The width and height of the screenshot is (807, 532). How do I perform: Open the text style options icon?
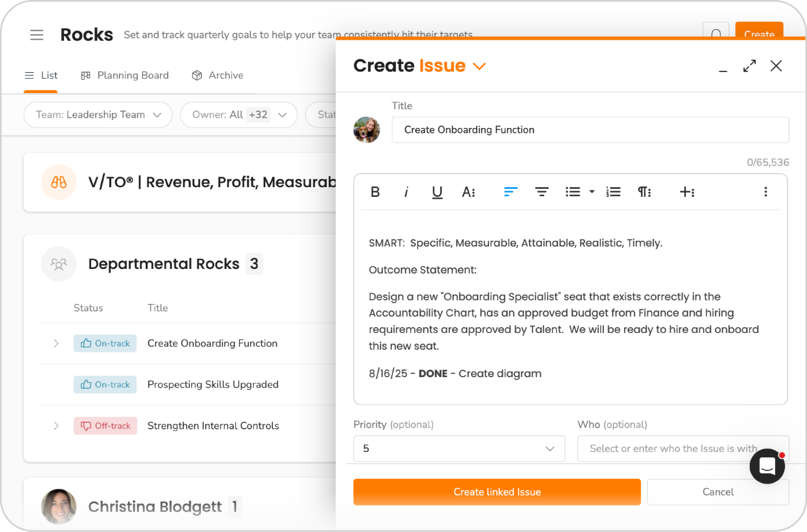pyautogui.click(x=469, y=192)
